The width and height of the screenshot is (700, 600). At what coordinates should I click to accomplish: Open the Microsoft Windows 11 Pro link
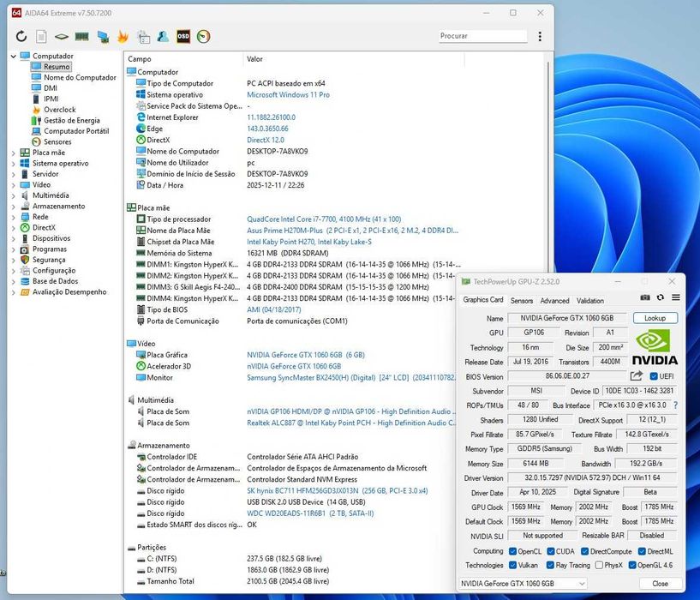coord(288,94)
